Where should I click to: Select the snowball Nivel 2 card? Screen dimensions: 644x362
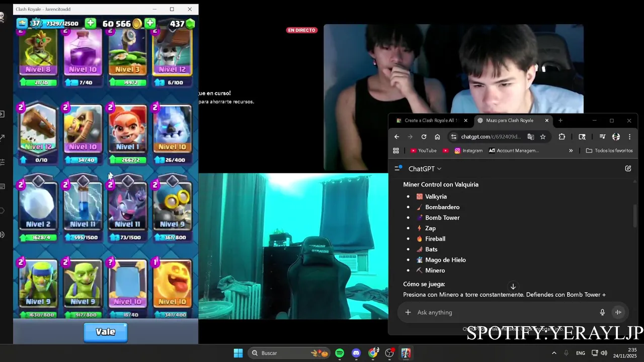click(38, 206)
